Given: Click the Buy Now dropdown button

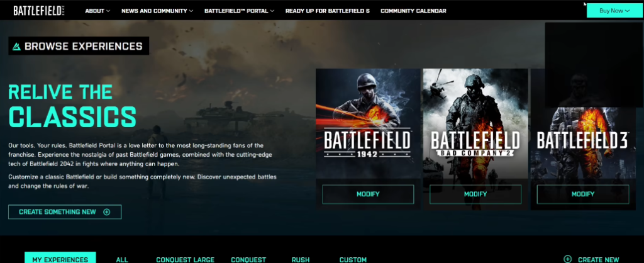Looking at the screenshot, I should click(614, 11).
